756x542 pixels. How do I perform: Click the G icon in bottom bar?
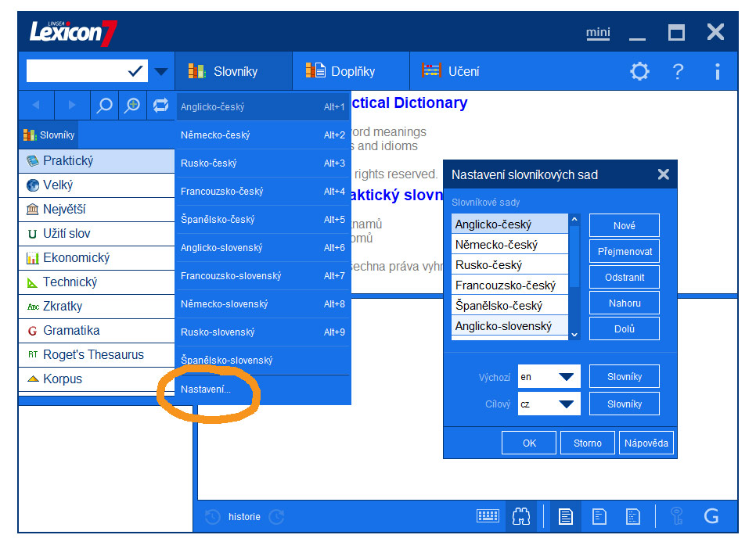(x=711, y=516)
